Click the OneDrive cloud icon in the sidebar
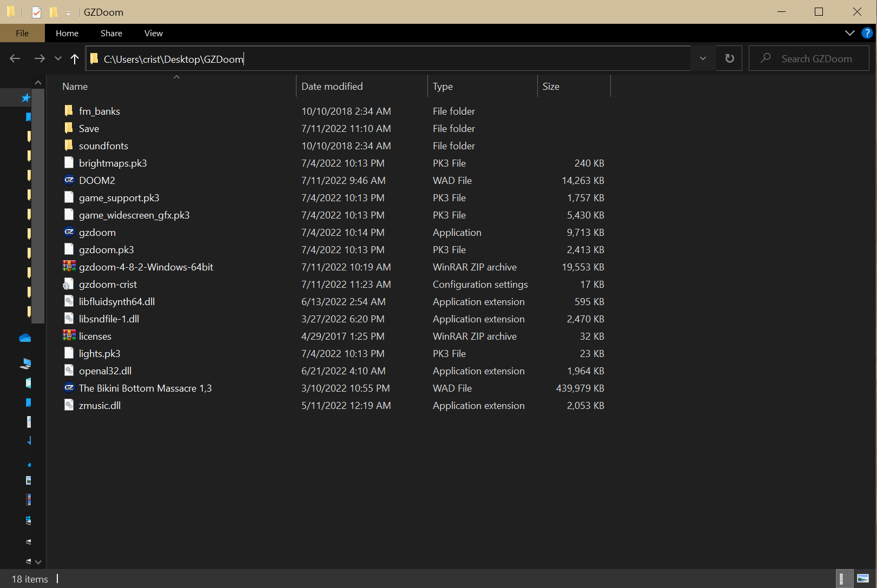877x588 pixels. pos(25,338)
